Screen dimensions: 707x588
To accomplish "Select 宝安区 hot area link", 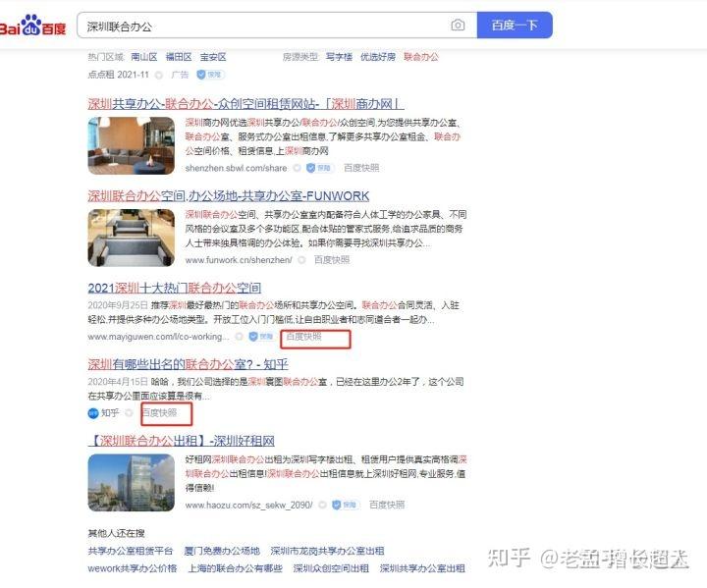I will point(213,57).
